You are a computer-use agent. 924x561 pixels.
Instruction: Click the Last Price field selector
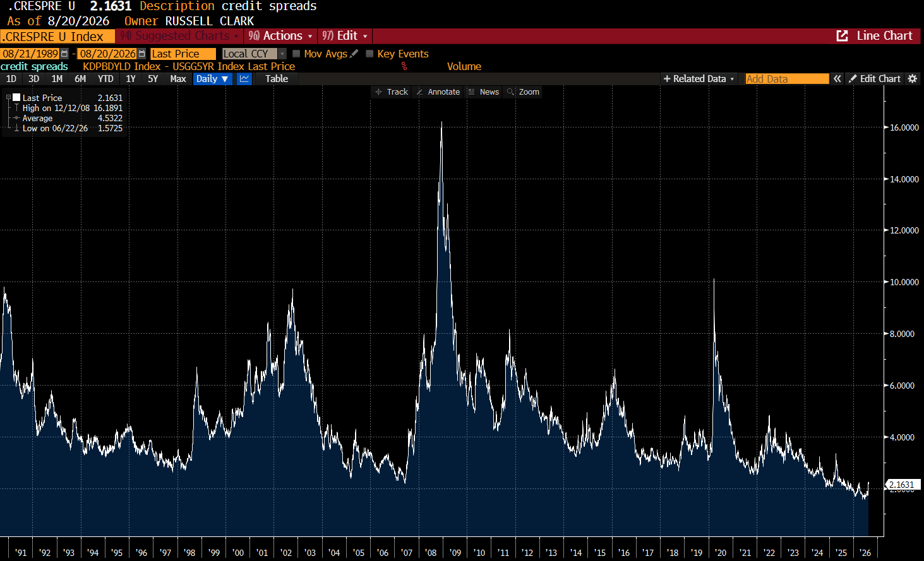click(183, 54)
